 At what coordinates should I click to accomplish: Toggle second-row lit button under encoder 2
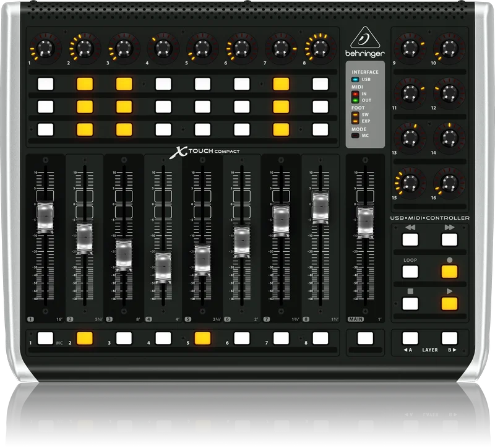[x=85, y=106]
